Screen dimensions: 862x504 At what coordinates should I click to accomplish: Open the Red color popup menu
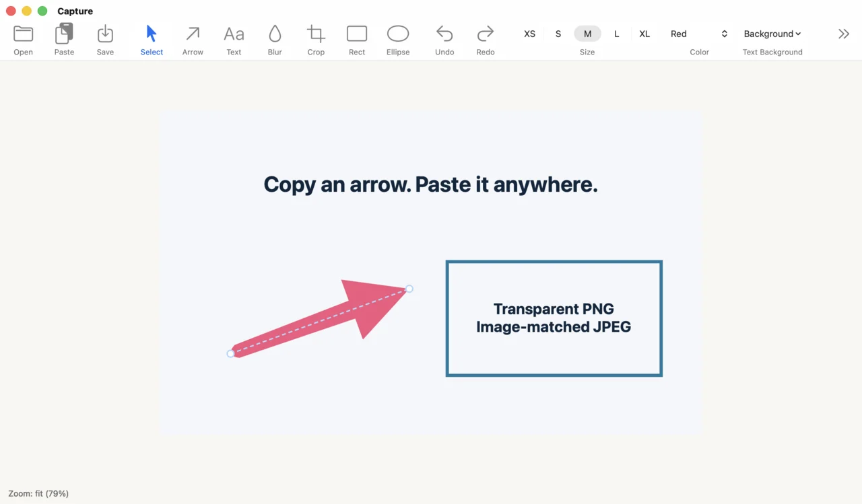click(x=699, y=34)
